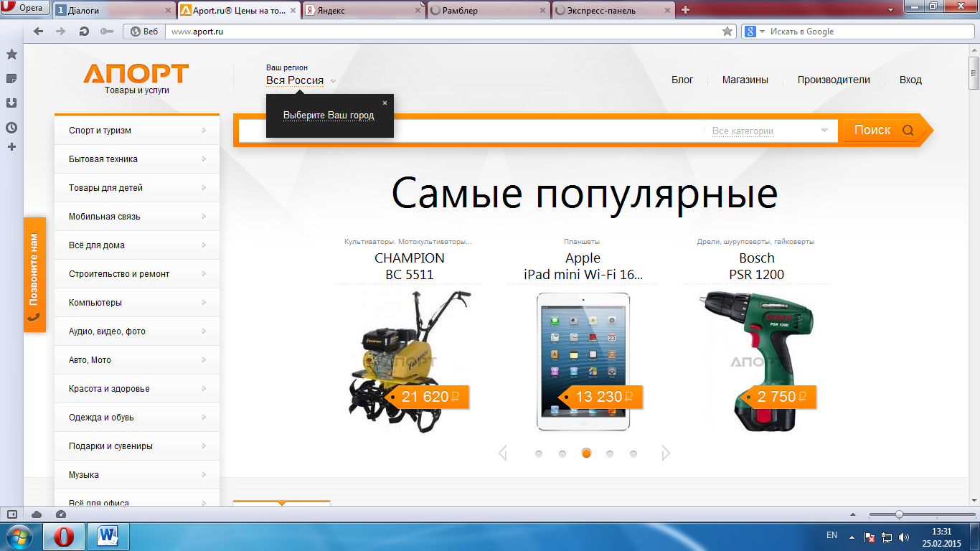The image size is (980, 551).
Task: Add a panel with the sidebar plus icon
Action: coord(11,146)
